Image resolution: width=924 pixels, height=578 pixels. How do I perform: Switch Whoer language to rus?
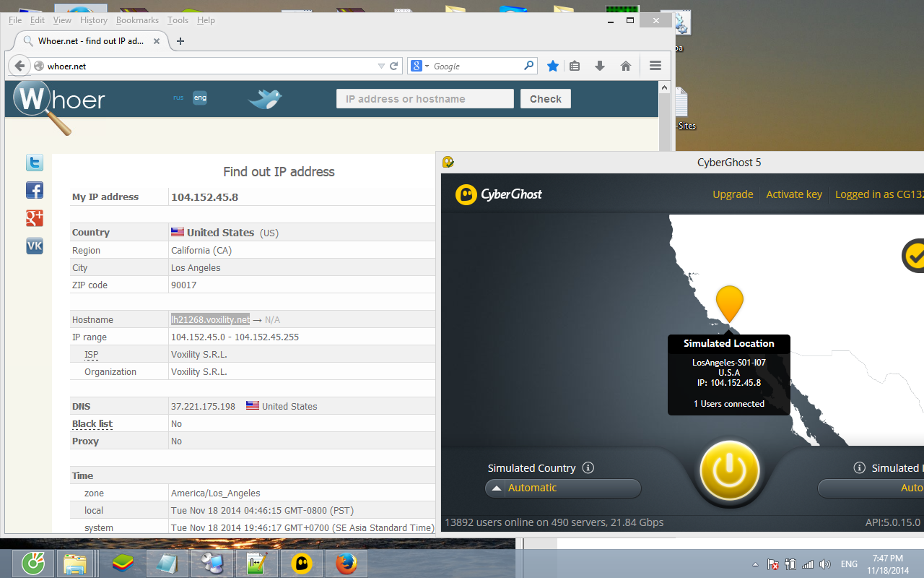click(x=178, y=98)
